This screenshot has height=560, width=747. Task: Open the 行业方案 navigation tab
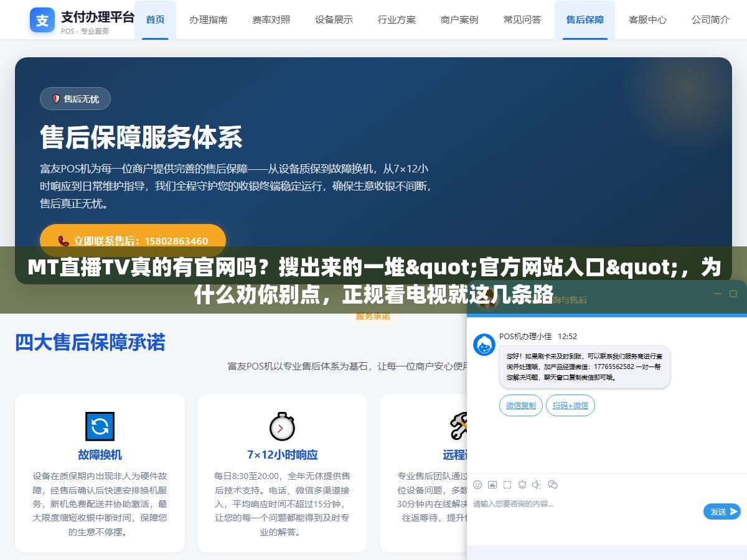click(x=397, y=19)
